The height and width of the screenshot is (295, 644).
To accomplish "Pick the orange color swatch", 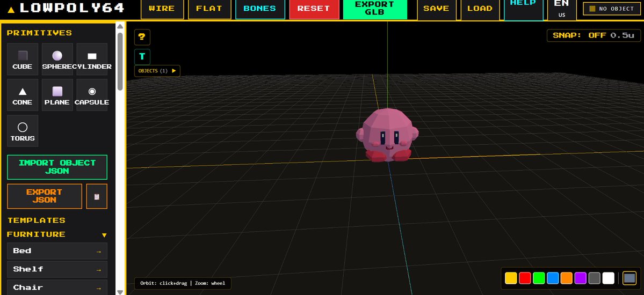I will (x=566, y=278).
